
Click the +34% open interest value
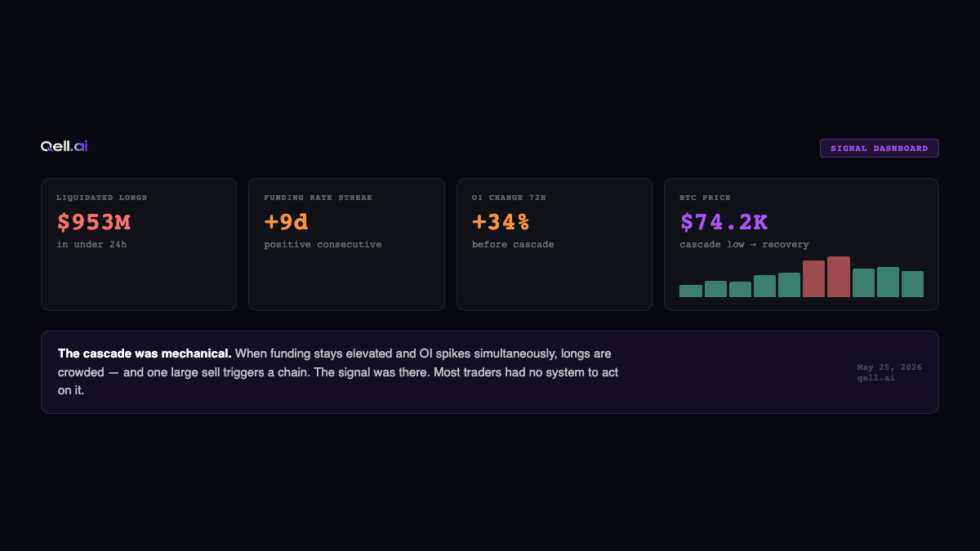tap(501, 222)
